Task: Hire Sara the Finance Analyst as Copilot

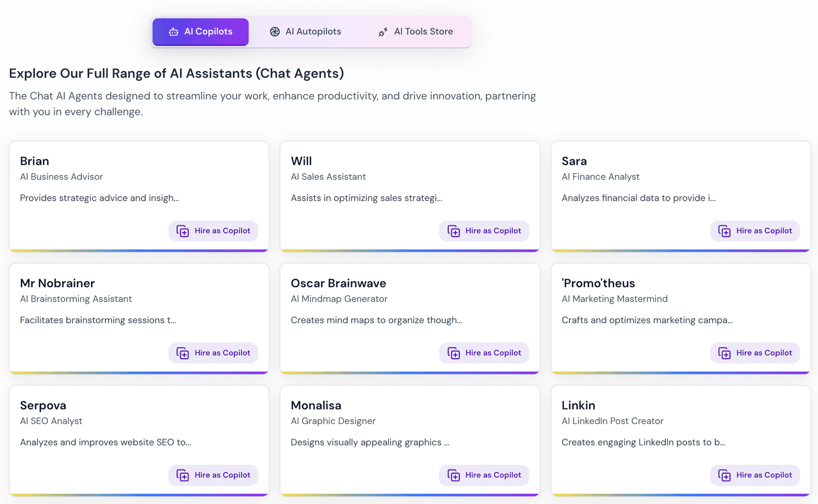Action: coord(755,230)
